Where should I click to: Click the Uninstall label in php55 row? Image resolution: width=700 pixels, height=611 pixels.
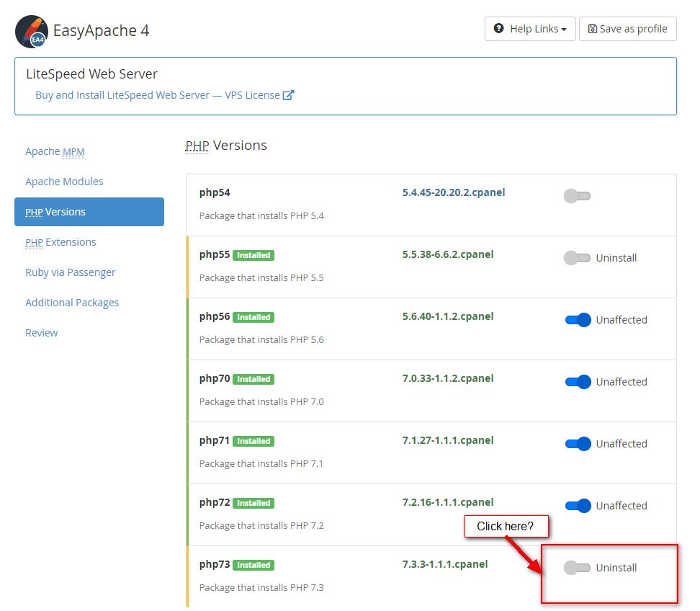tap(616, 258)
